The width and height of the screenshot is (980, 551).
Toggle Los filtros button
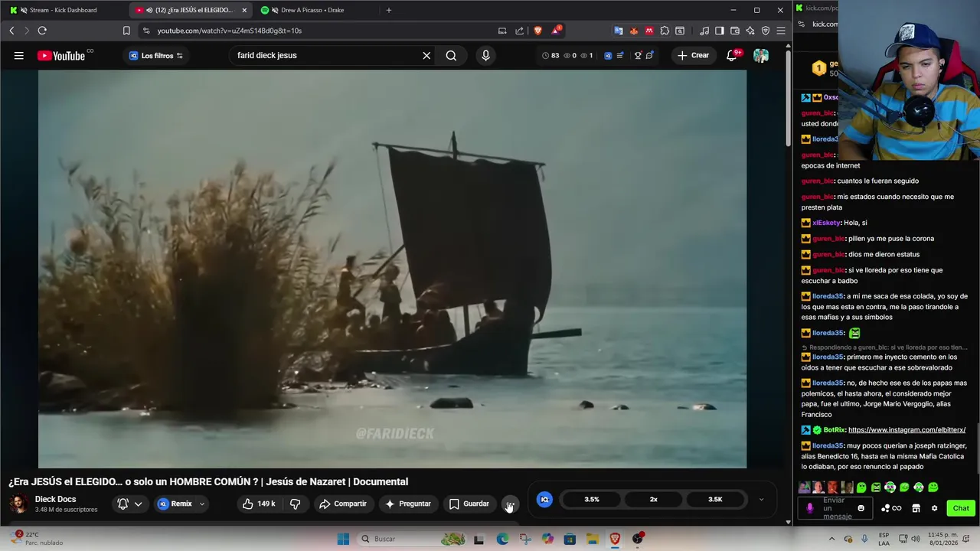[155, 55]
